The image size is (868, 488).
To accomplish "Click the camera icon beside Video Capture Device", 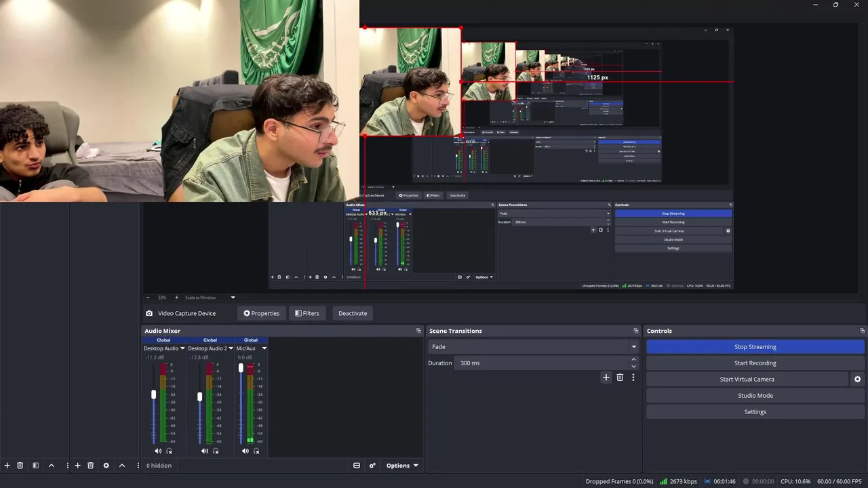I will point(149,313).
